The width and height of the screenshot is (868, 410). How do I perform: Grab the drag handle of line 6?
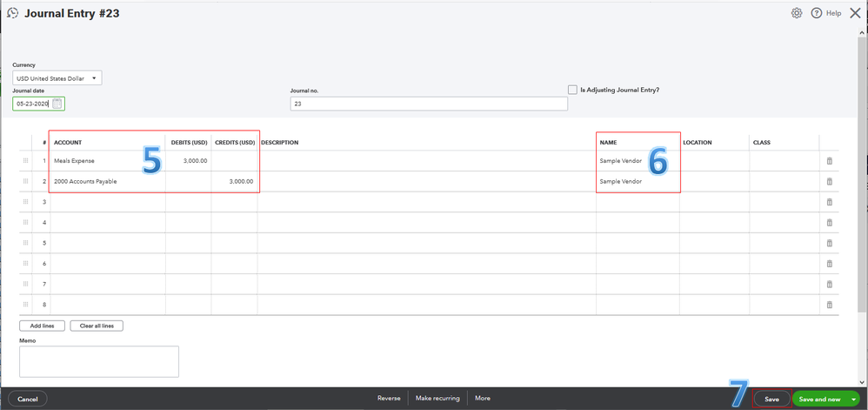tap(25, 263)
